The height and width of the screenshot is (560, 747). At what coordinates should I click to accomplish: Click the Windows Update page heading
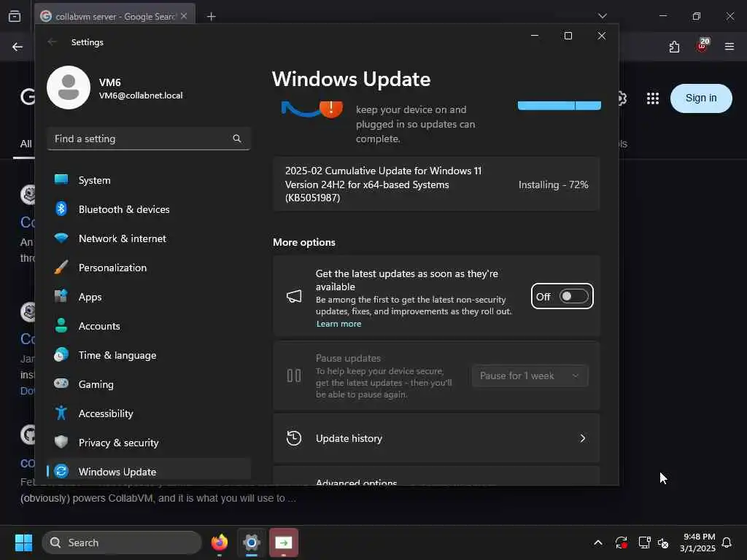click(x=351, y=79)
